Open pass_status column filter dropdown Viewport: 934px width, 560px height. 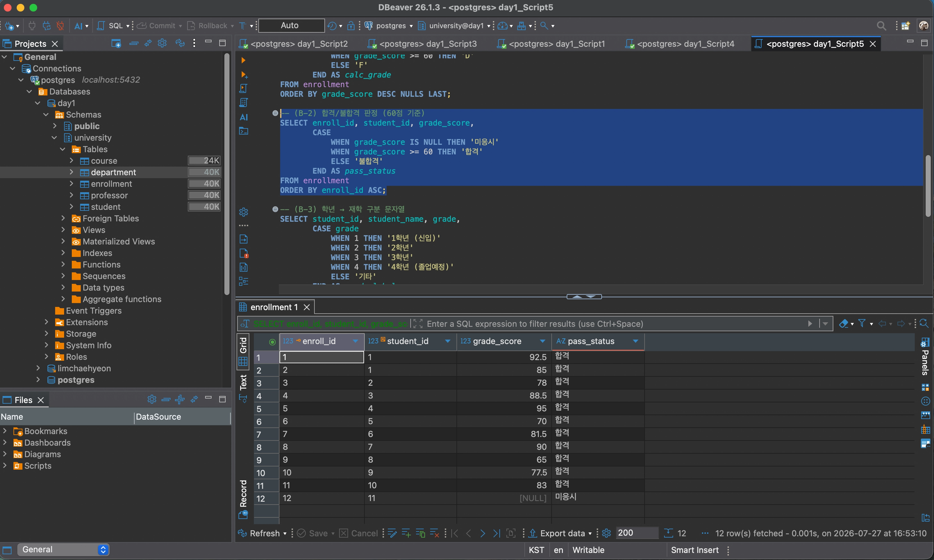pyautogui.click(x=635, y=341)
